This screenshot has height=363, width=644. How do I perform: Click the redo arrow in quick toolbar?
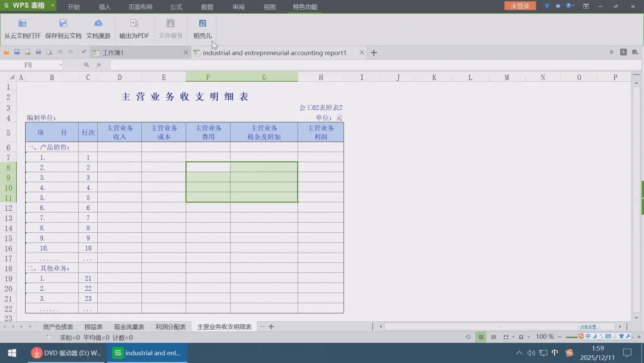pos(70,52)
